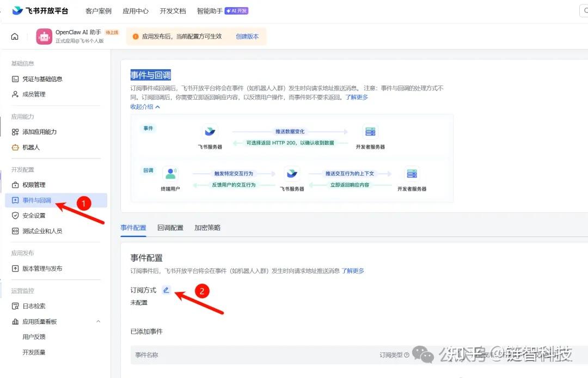
Task: Click the 订阅类型 help question icon
Action: (407, 355)
